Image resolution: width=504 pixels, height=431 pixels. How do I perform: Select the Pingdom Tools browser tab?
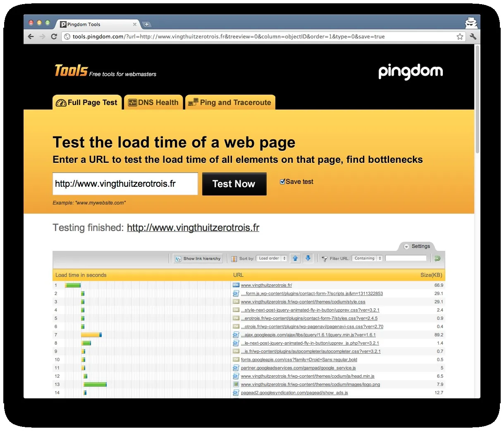click(98, 24)
